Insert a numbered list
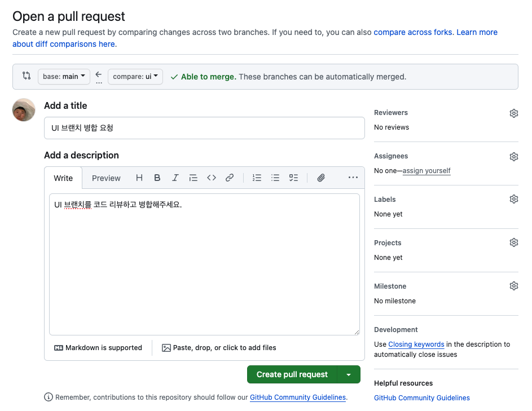Viewport: 532px width, 411px height. [x=257, y=178]
